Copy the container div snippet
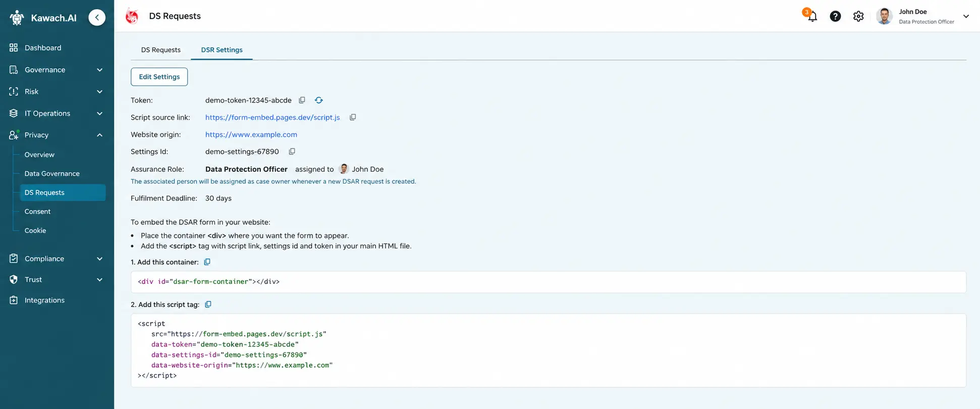980x409 pixels. [x=207, y=262]
